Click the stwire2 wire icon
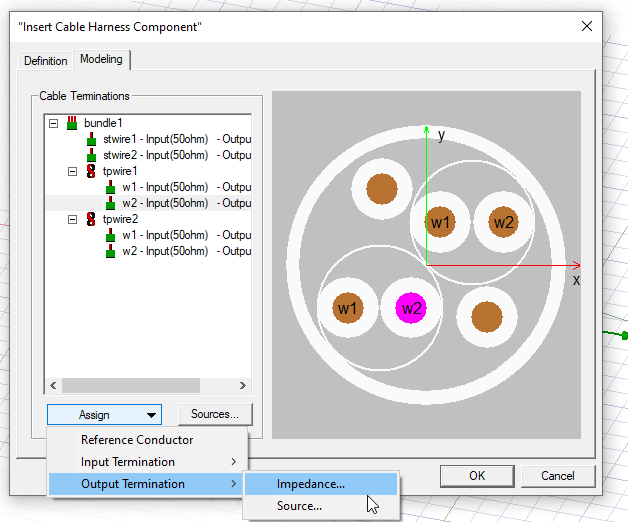 coord(91,155)
